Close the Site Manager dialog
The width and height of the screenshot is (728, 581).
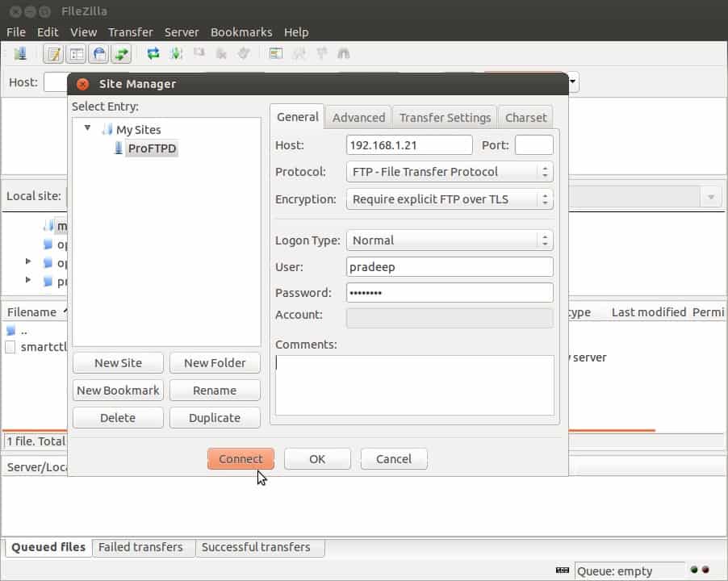[82, 84]
